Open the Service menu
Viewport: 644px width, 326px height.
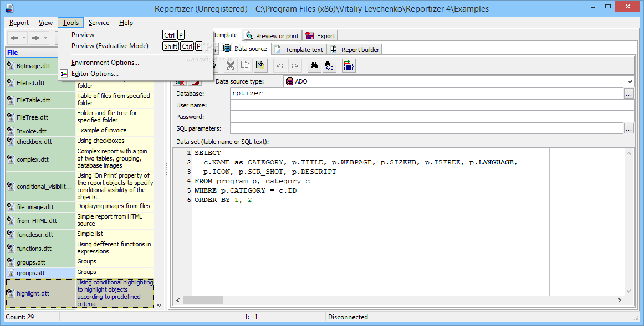(x=99, y=23)
